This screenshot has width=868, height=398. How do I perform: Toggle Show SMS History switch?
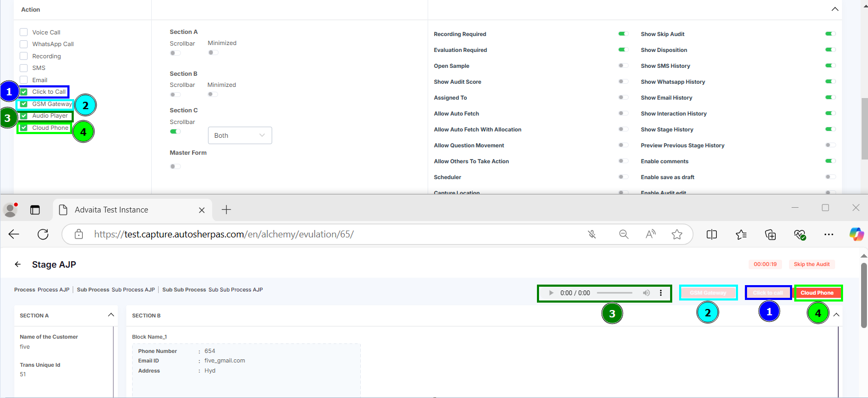[830, 66]
